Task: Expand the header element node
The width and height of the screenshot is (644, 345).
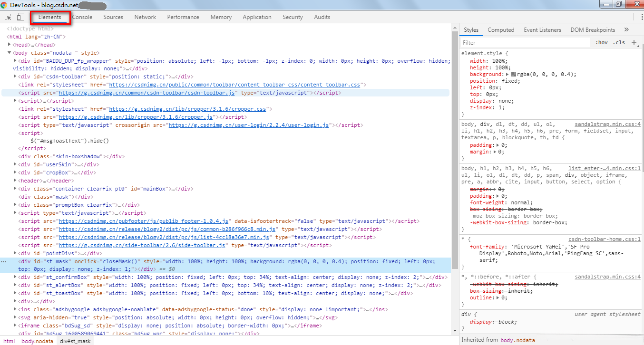Action: (x=15, y=181)
